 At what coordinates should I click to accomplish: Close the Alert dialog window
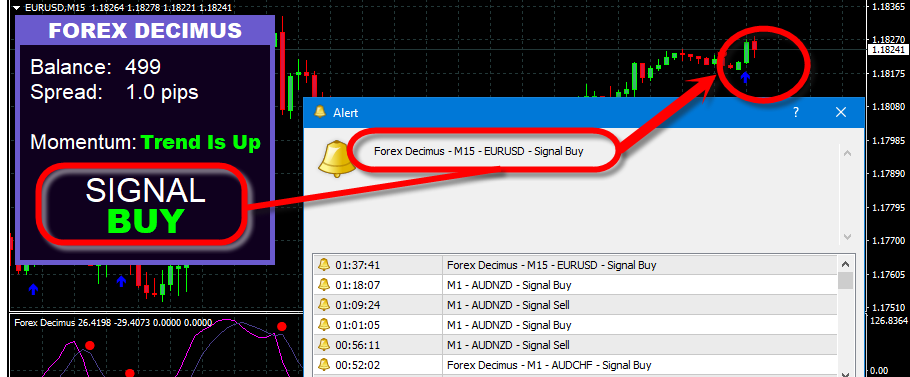click(840, 112)
